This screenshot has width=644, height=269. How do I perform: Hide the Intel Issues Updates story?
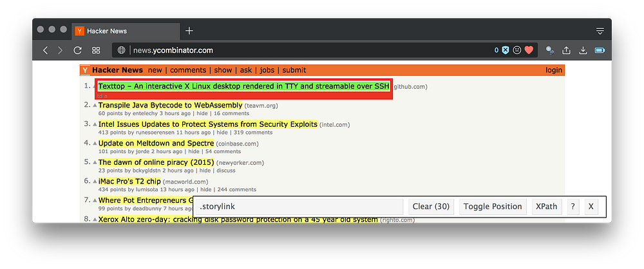pos(222,132)
